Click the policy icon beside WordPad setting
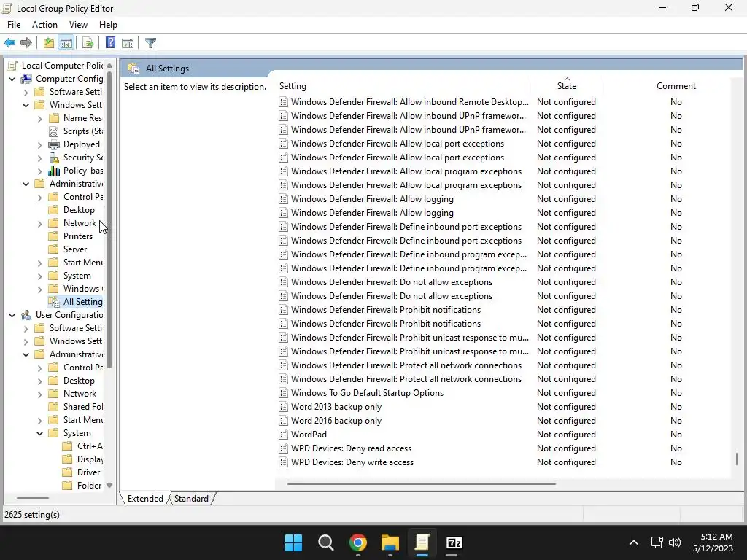 point(284,435)
